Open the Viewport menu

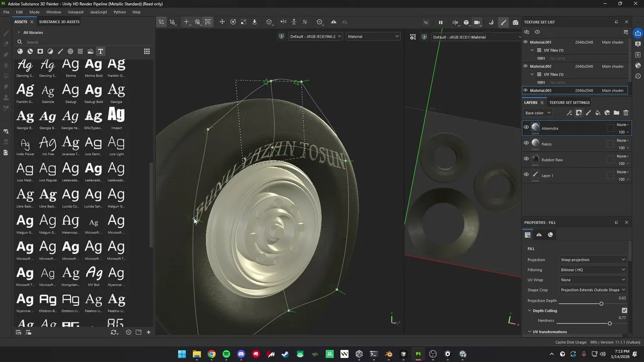pos(75,12)
